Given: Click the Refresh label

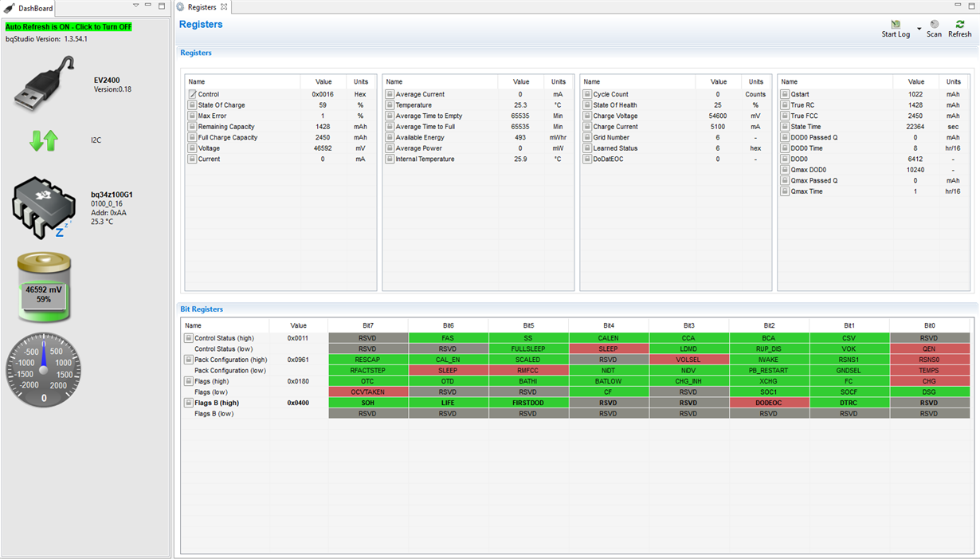Looking at the screenshot, I should pos(960,34).
